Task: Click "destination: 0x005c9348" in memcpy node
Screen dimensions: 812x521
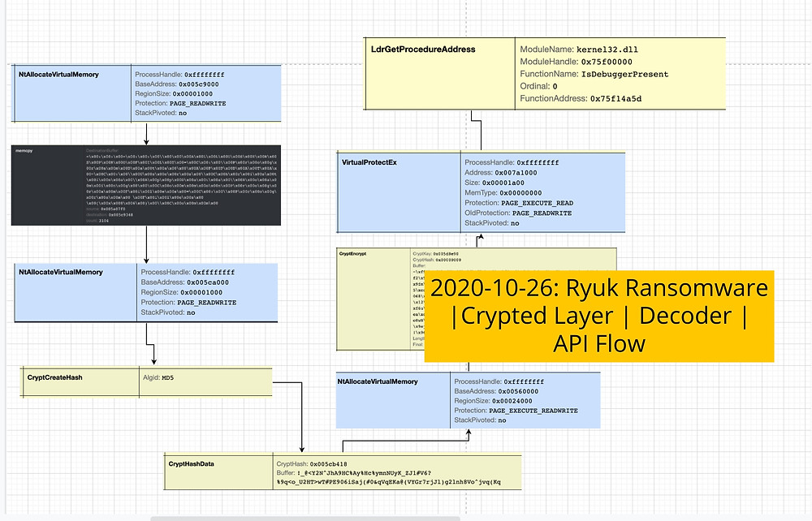Action: click(x=110, y=215)
